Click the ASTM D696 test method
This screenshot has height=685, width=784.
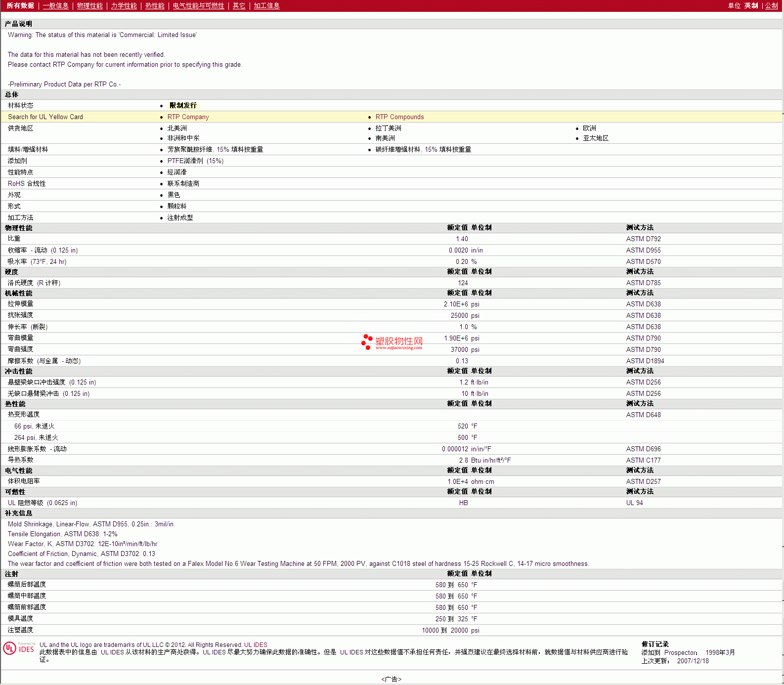(x=643, y=449)
